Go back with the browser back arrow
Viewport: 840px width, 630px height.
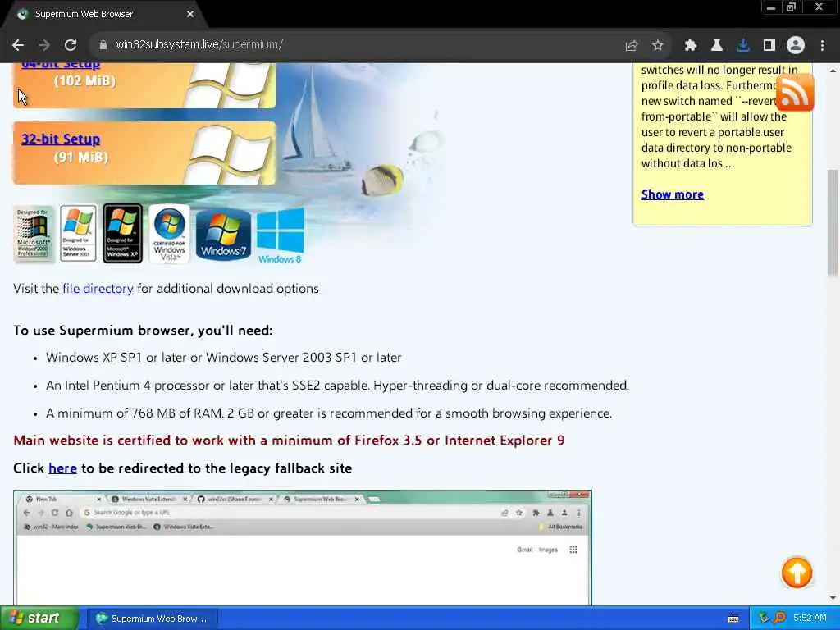(18, 45)
